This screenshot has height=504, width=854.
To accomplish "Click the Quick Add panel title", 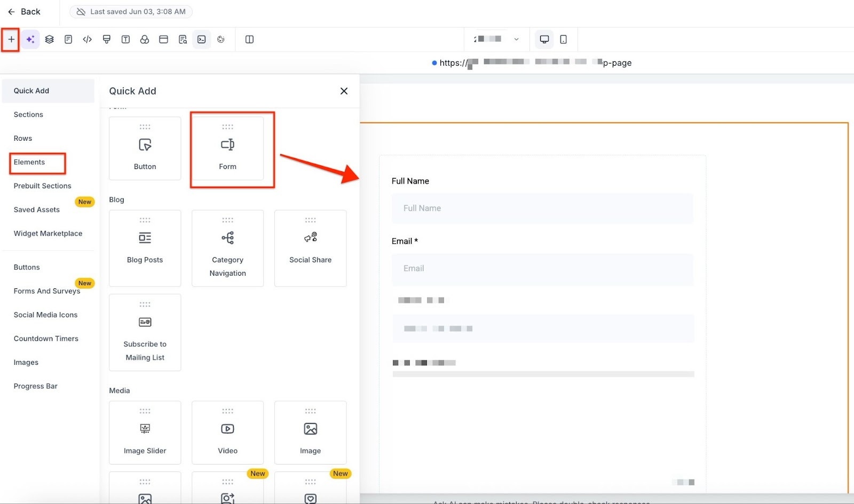I will pyautogui.click(x=133, y=91).
